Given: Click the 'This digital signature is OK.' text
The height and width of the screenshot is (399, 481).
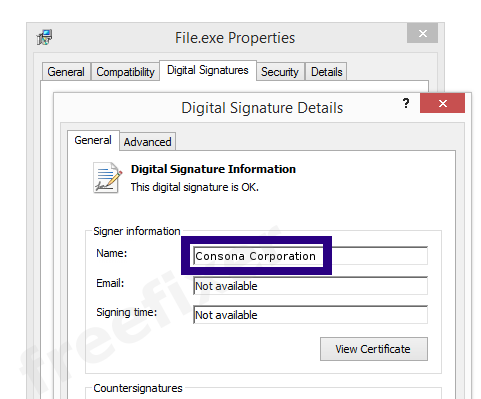Looking at the screenshot, I should coord(195,187).
